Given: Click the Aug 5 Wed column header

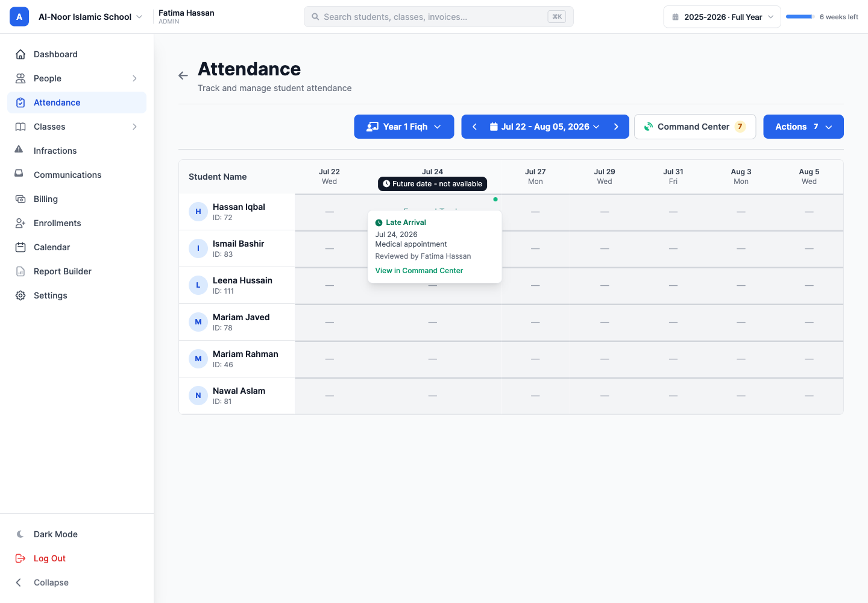Looking at the screenshot, I should pos(809,177).
